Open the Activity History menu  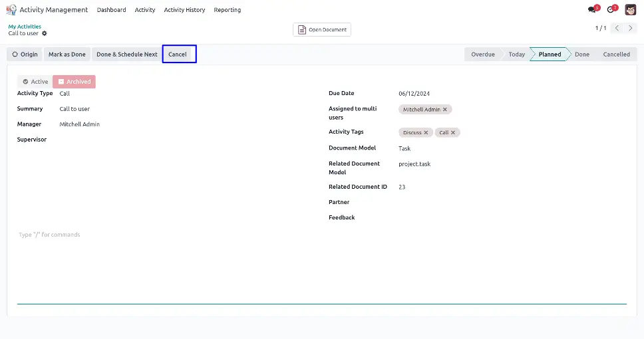click(184, 10)
